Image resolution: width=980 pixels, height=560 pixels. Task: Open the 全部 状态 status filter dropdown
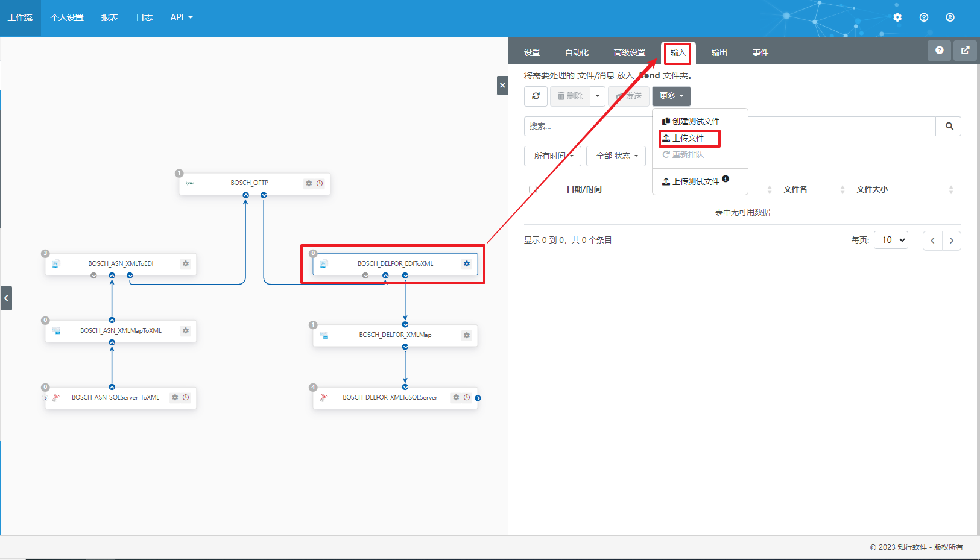point(616,156)
